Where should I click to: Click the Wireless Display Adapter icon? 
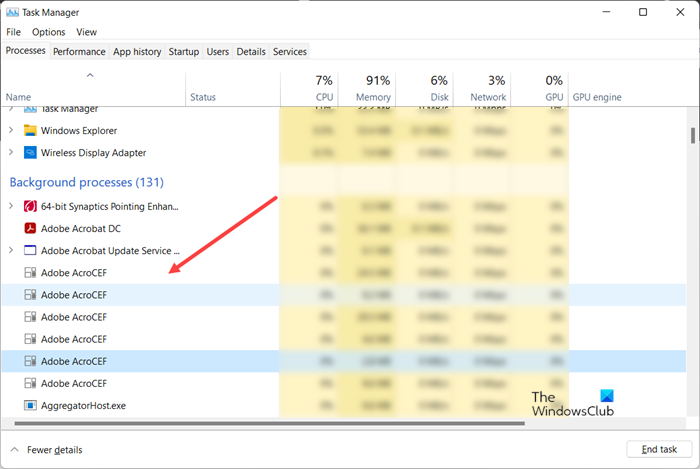click(30, 153)
